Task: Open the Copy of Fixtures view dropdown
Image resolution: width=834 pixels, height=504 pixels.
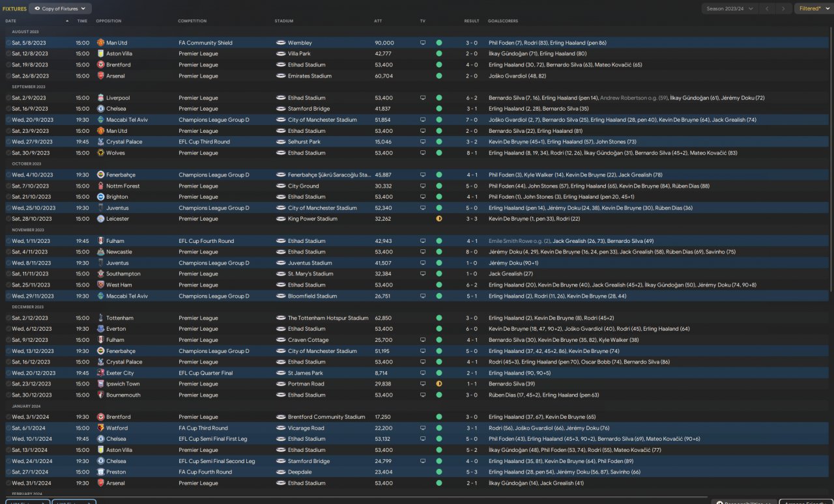Action: pos(61,8)
